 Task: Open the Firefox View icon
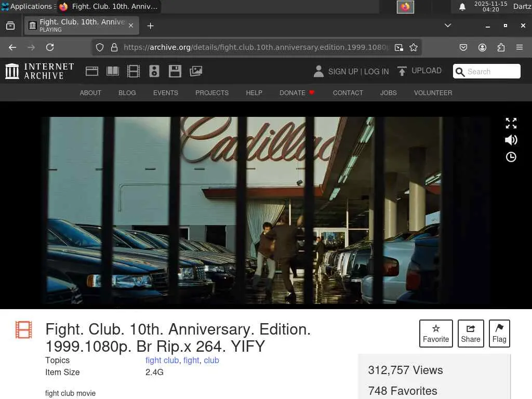click(10, 26)
